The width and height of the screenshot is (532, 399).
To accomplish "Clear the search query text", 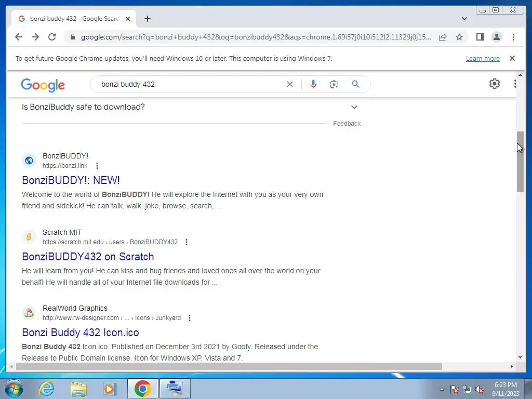I will [290, 84].
